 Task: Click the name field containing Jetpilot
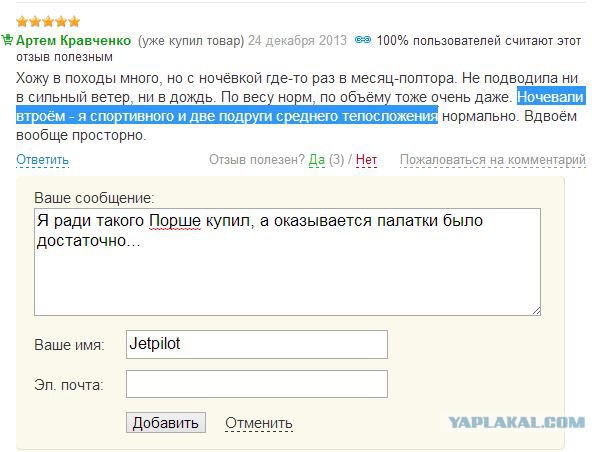click(256, 344)
